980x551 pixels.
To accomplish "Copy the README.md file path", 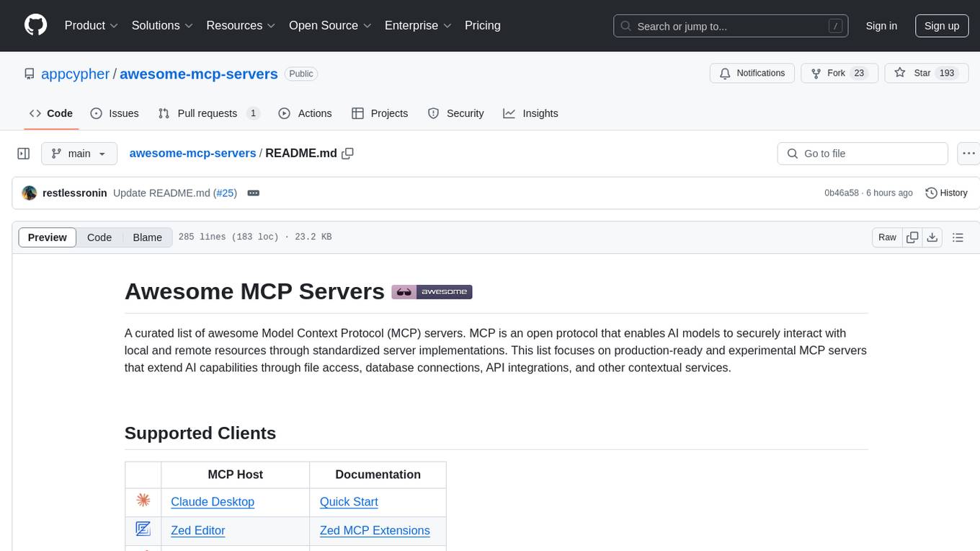I will tap(347, 154).
